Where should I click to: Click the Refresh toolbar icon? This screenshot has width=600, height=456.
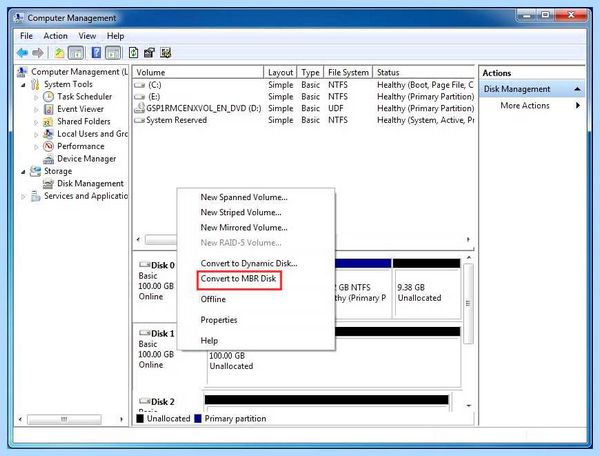(133, 52)
